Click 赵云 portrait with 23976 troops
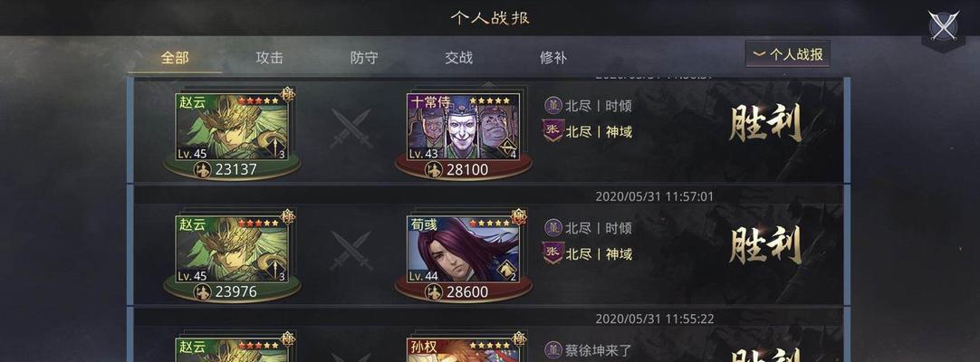Image resolution: width=980 pixels, height=362 pixels. tap(232, 249)
